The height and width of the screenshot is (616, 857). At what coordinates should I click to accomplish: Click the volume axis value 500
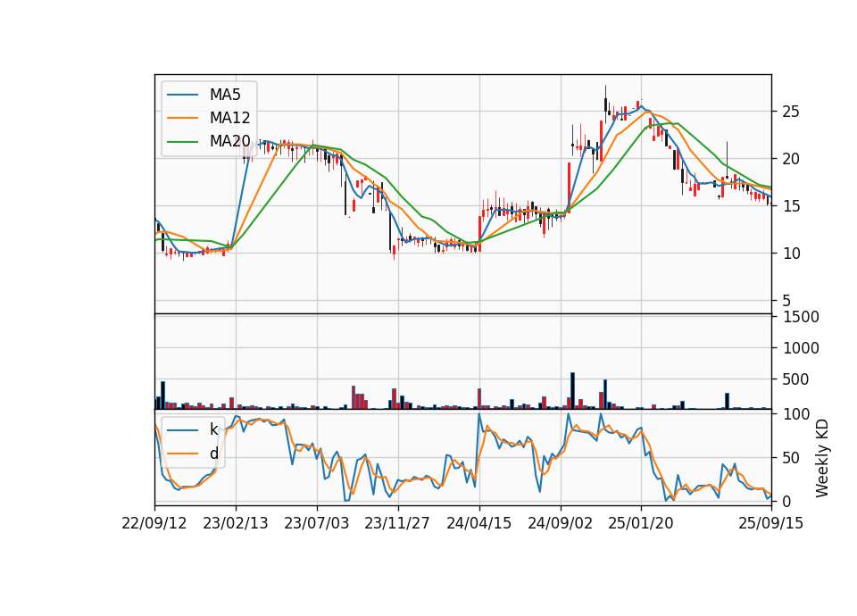[x=795, y=379]
